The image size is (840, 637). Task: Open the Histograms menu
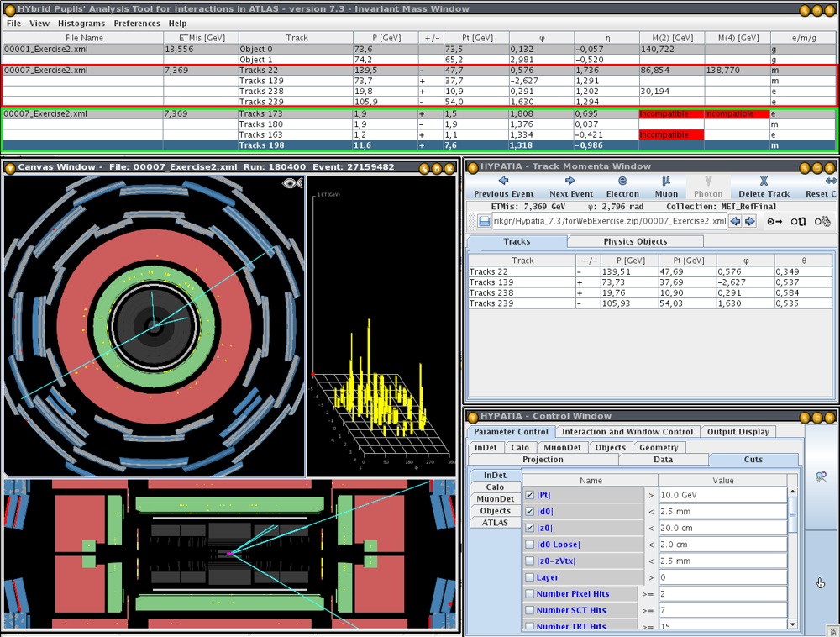81,24
